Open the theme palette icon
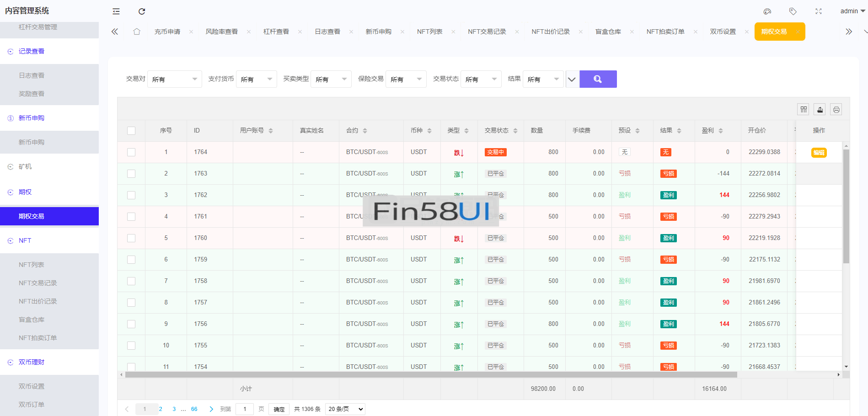Image resolution: width=868 pixels, height=416 pixels. (x=767, y=11)
